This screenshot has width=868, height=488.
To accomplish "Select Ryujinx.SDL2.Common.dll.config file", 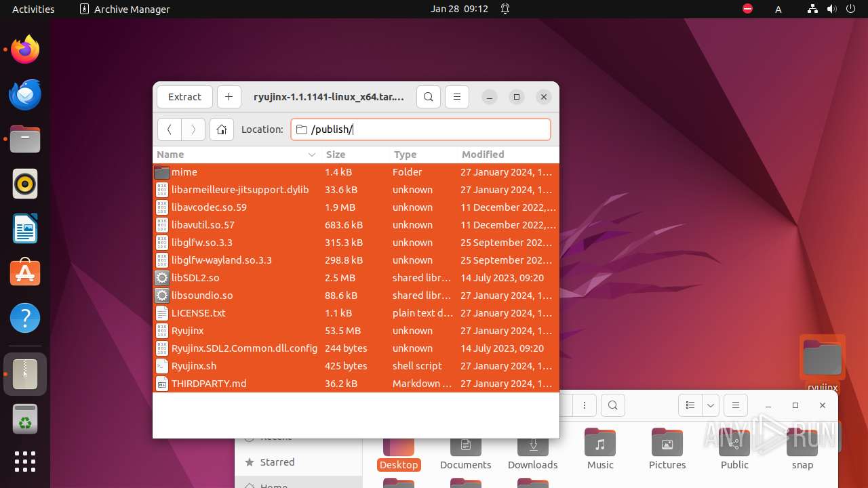I will [356, 348].
